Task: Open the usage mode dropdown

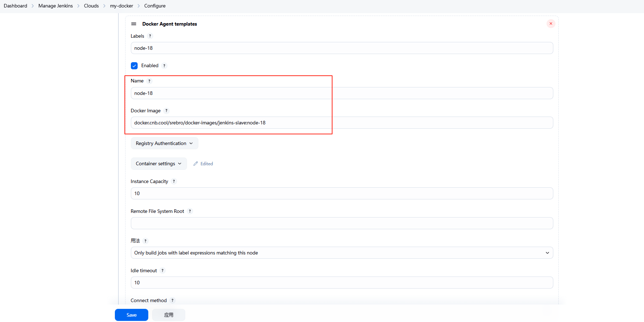Action: [x=341, y=253]
